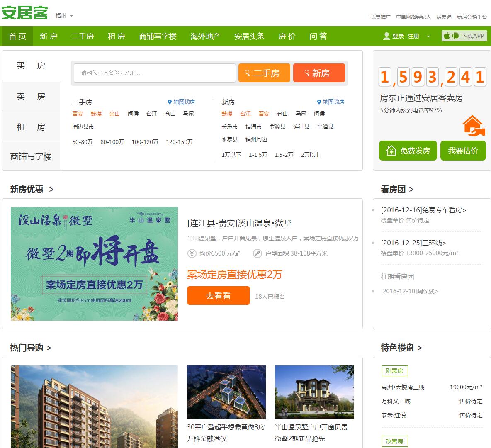The width and height of the screenshot is (491, 448).
Task: Click the orange house-in-hand icon
Action: click(474, 126)
